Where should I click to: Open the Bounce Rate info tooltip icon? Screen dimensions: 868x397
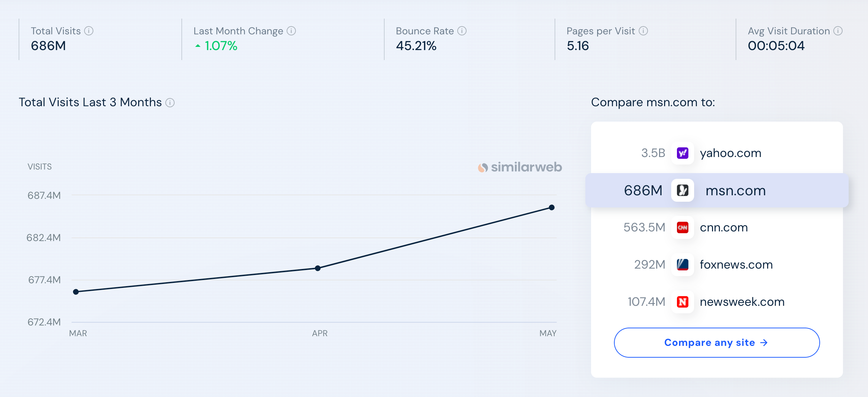coord(462,31)
